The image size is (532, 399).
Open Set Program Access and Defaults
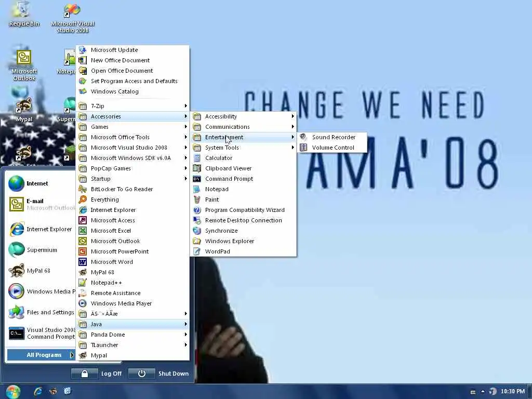click(132, 81)
